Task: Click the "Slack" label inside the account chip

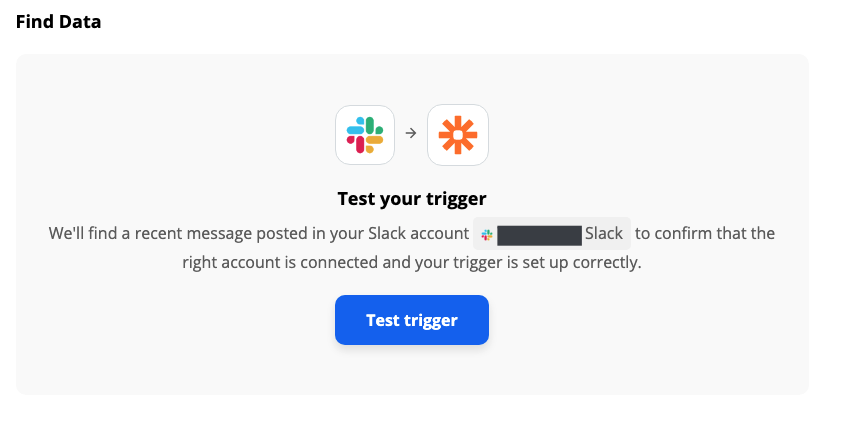Action: click(x=604, y=233)
